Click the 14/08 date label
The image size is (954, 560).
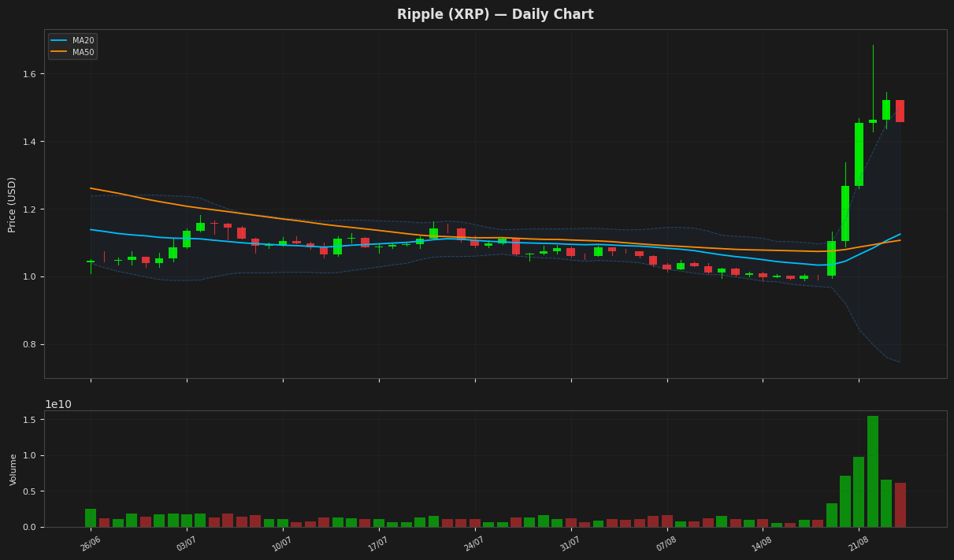click(x=763, y=543)
